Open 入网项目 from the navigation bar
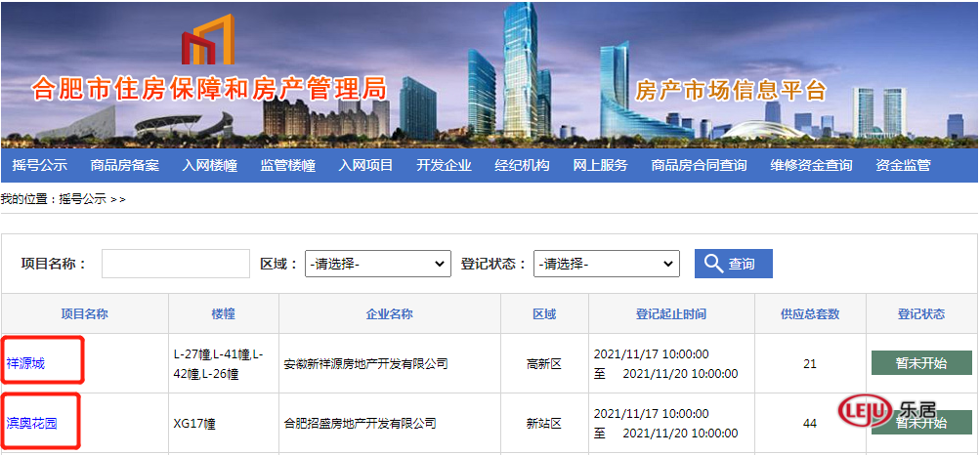The height and width of the screenshot is (455, 980). point(365,165)
